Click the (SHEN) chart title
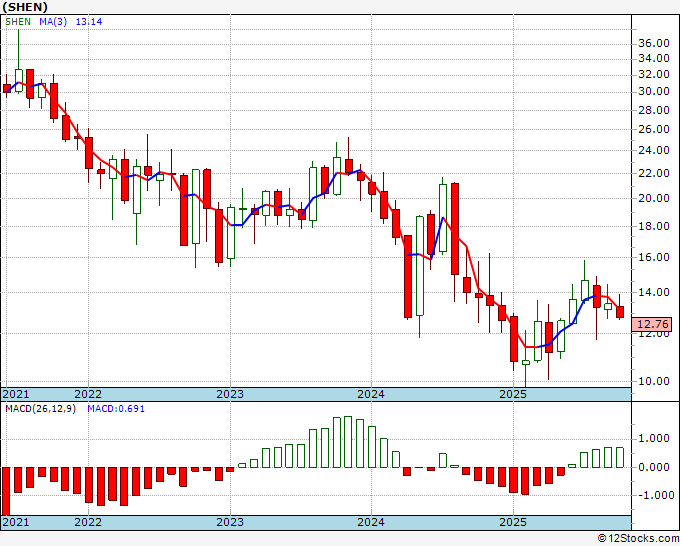680x546 pixels. (25, 7)
